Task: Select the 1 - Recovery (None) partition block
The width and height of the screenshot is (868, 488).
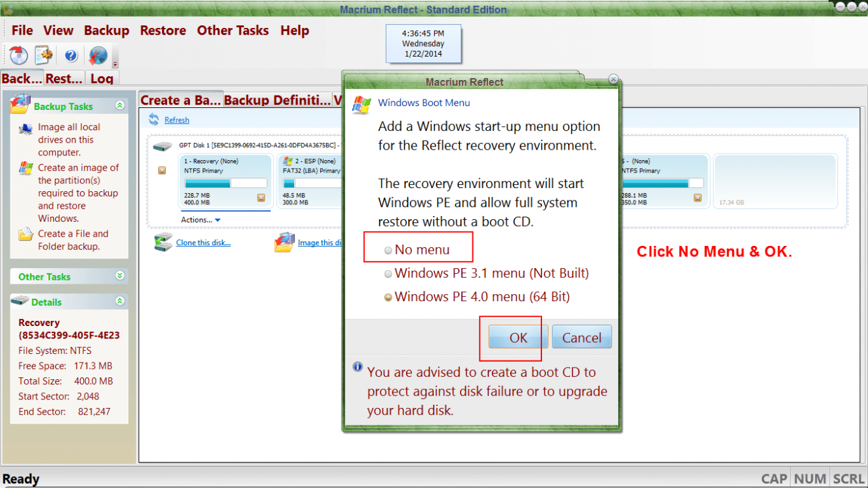Action: (226, 183)
